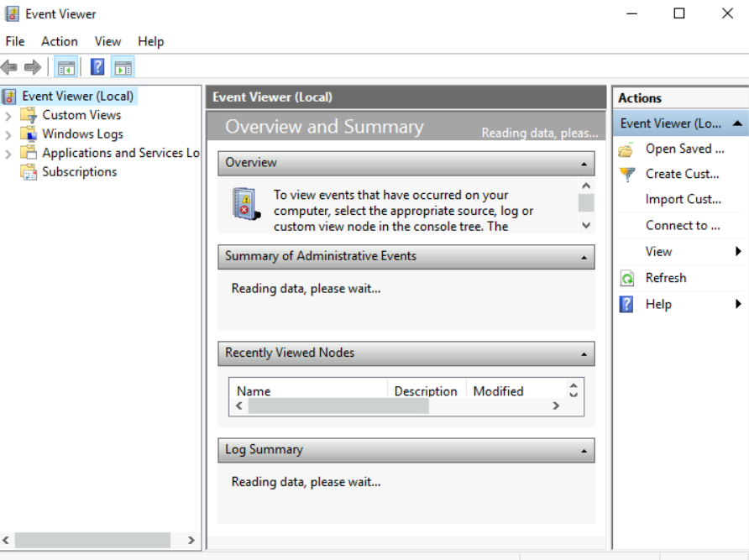Screen dimensions: 749x560
Task: Click the Back arrow toolbar icon
Action: point(9,67)
